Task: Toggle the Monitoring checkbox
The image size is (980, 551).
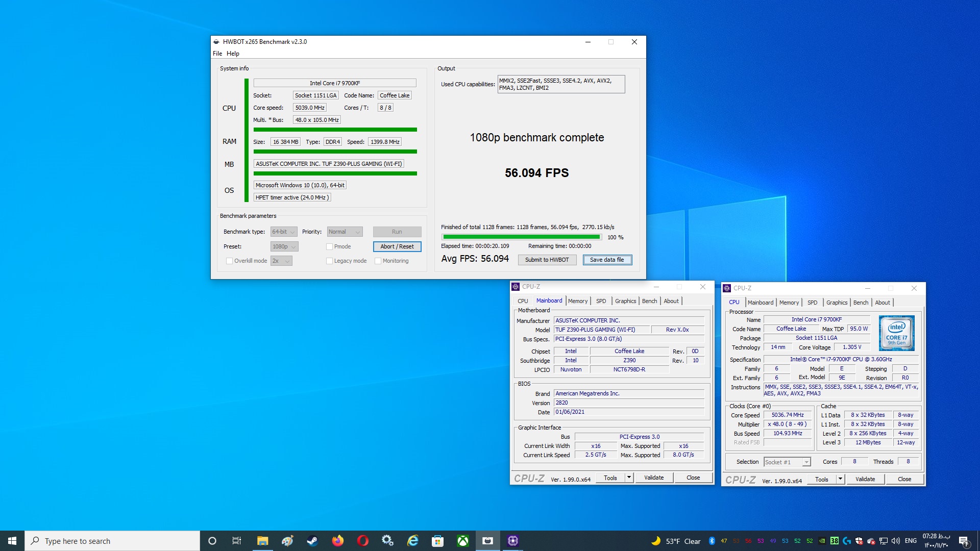Action: 378,261
